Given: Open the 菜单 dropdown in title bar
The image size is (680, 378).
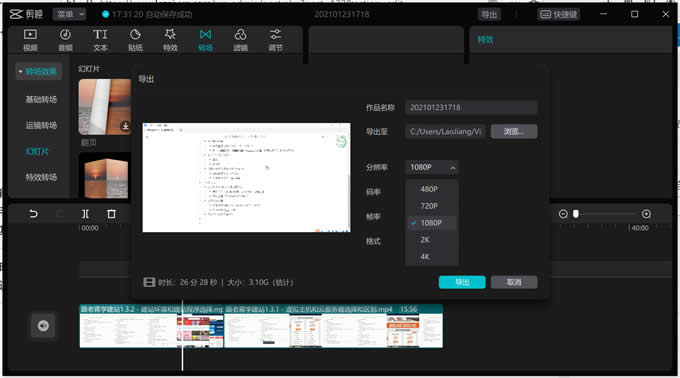Looking at the screenshot, I should [x=70, y=14].
